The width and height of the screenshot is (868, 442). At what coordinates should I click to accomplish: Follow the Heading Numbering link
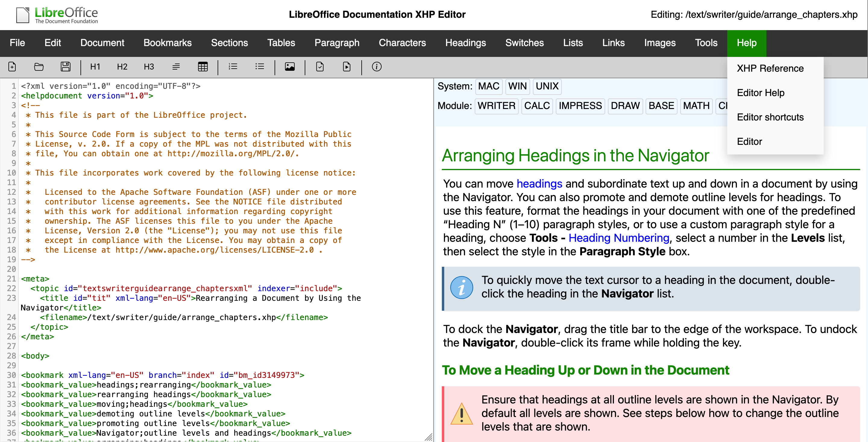click(619, 238)
